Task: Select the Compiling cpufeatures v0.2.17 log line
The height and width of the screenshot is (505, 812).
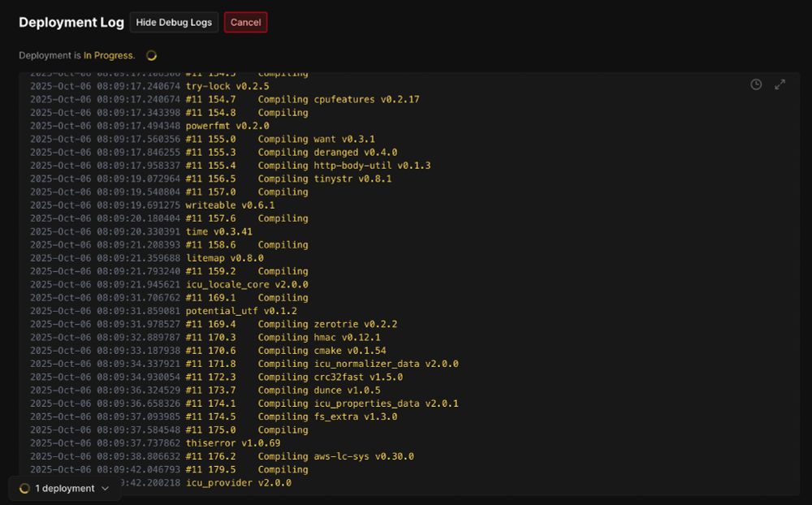Action: (x=225, y=99)
